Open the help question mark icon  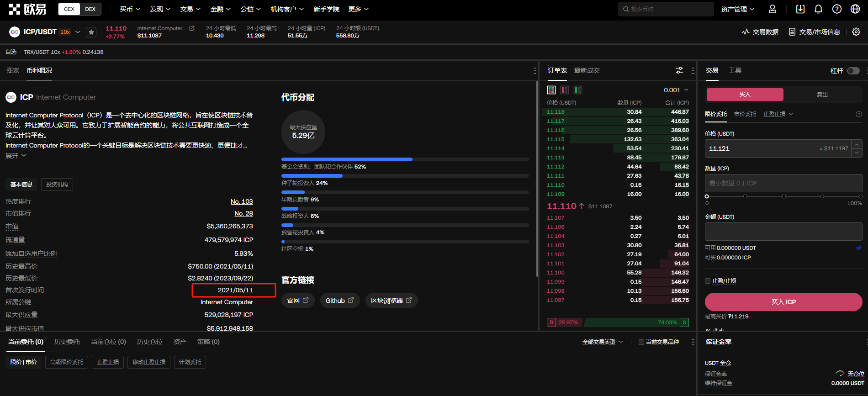tap(837, 9)
